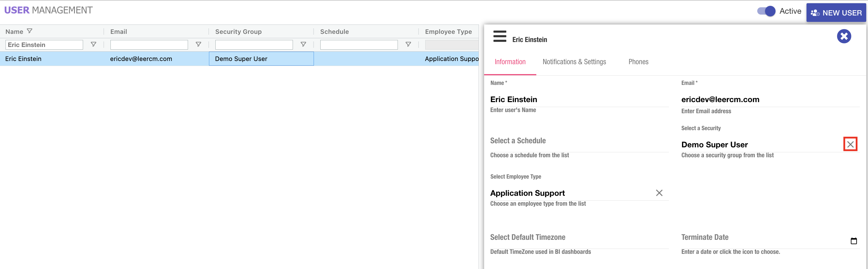Expand the Select a Schedule dropdown
The width and height of the screenshot is (868, 269).
579,141
